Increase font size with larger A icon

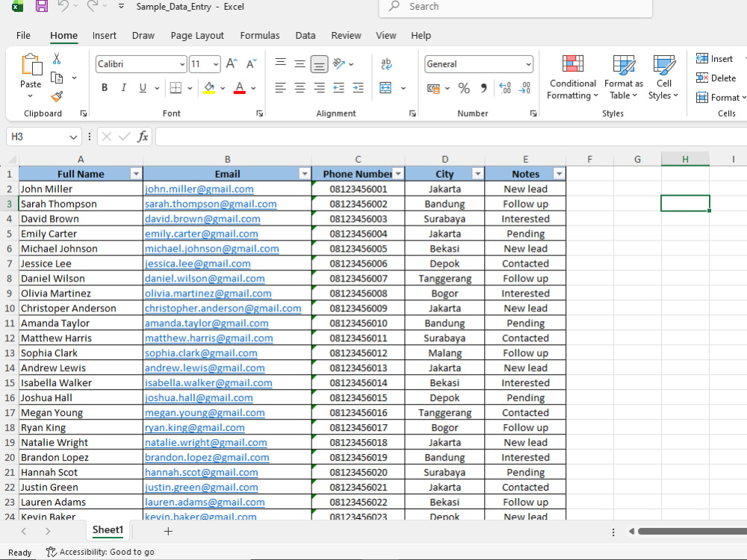(232, 63)
